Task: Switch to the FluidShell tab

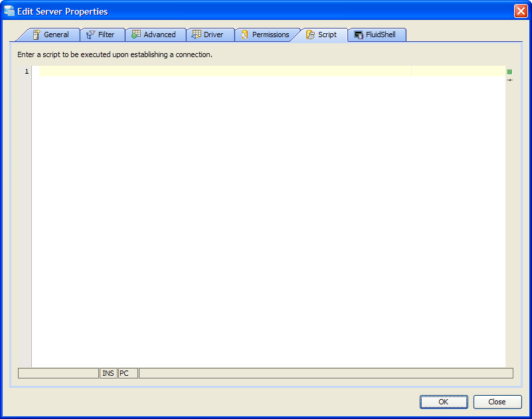Action: tap(377, 35)
